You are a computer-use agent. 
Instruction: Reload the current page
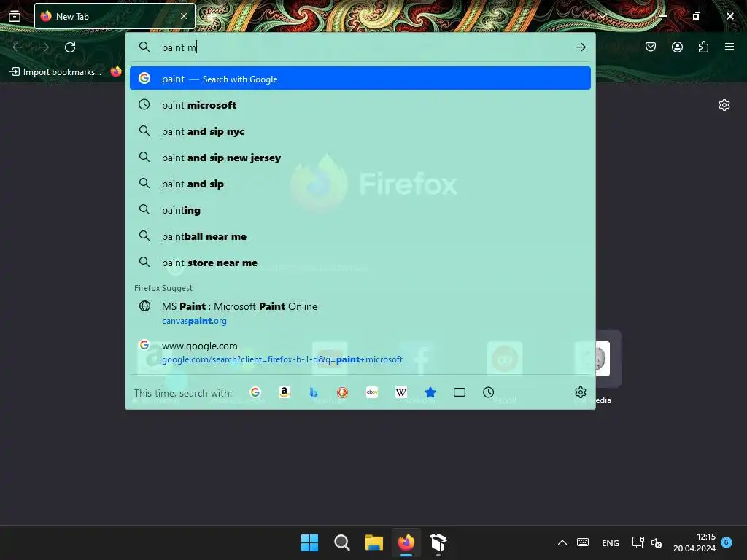coord(70,47)
